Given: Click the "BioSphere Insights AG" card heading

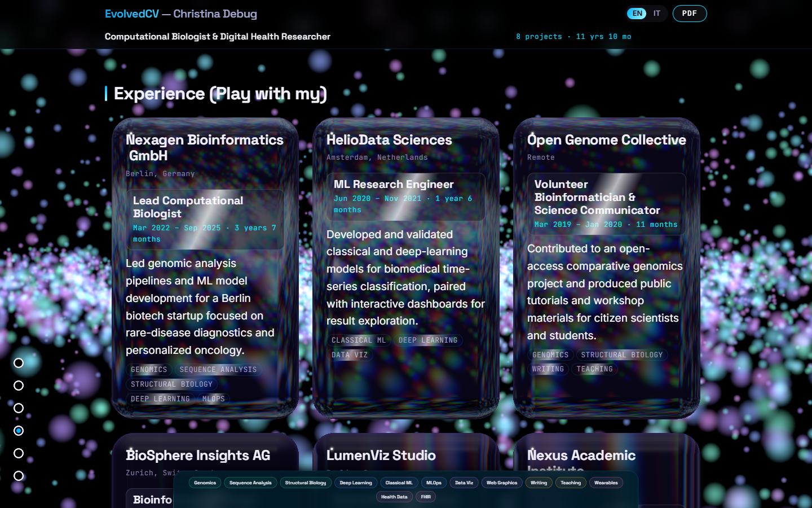Looking at the screenshot, I should point(198,455).
